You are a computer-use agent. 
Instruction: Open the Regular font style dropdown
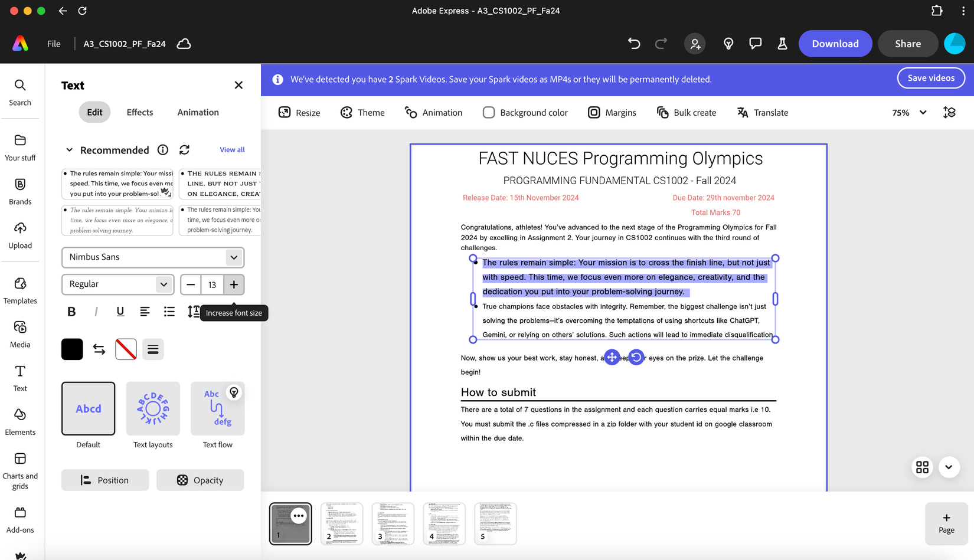point(117,284)
